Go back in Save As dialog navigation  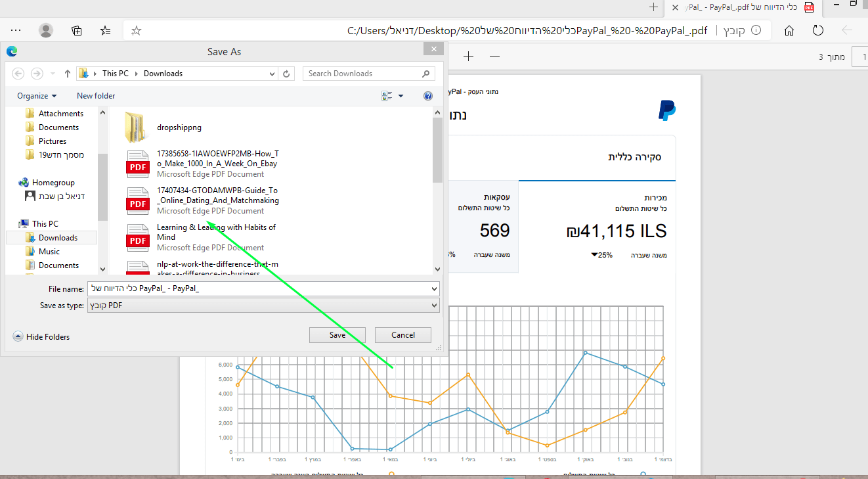18,74
